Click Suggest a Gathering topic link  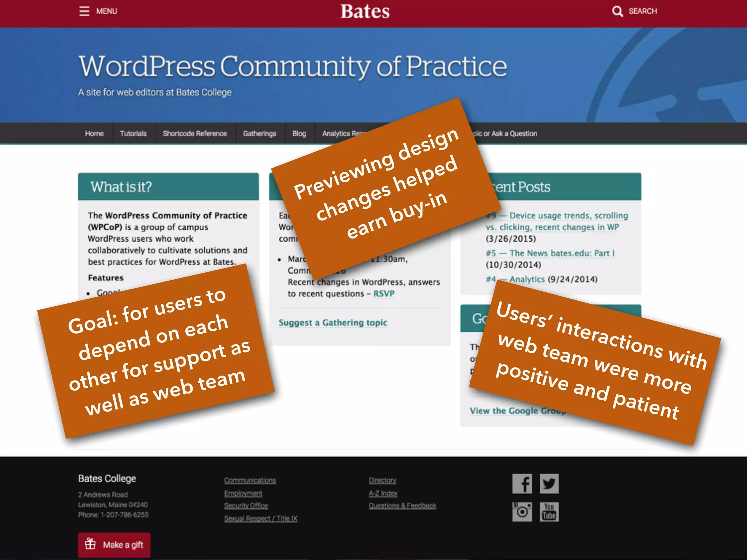point(333,323)
